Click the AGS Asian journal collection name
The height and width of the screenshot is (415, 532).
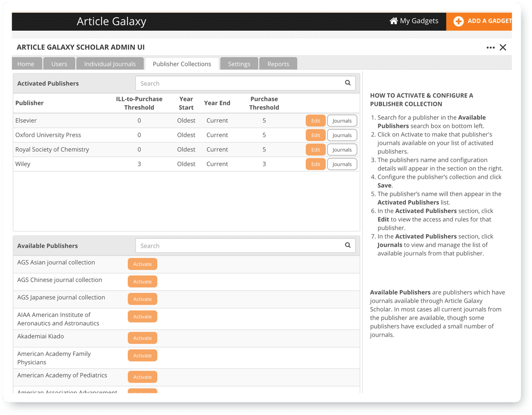(x=56, y=262)
